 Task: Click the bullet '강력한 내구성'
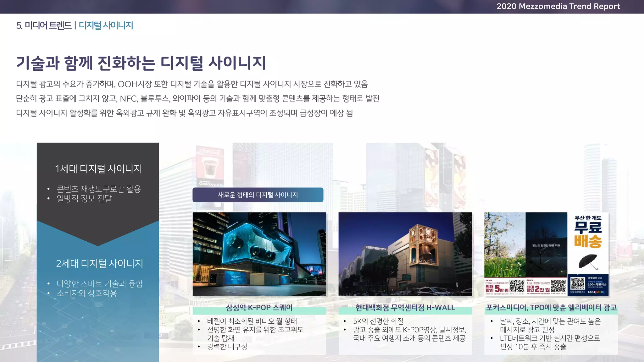tap(227, 347)
